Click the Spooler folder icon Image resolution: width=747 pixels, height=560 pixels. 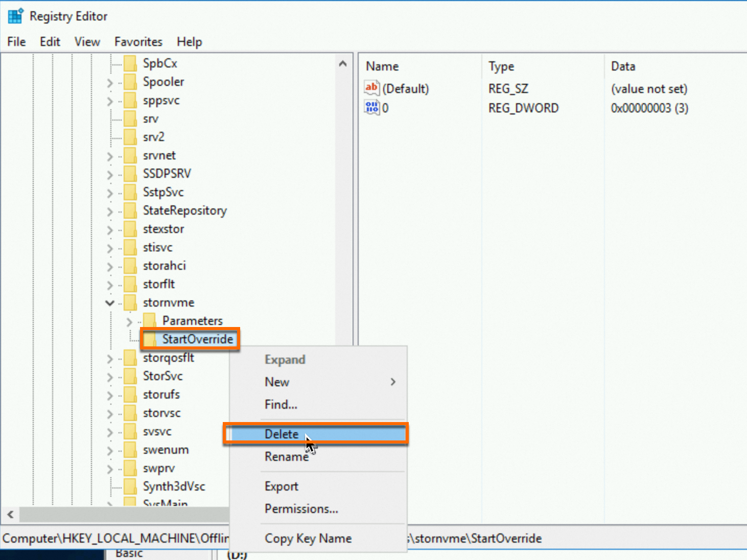(x=130, y=82)
